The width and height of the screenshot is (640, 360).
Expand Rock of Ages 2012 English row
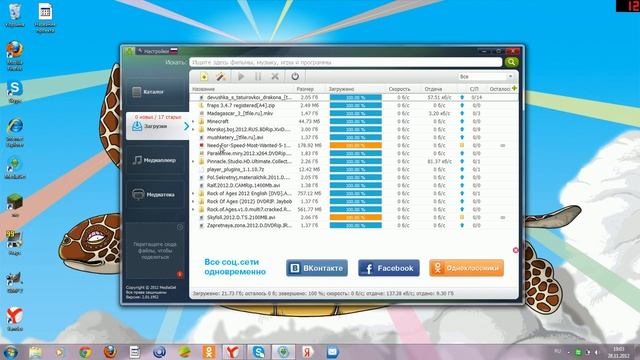(x=193, y=193)
